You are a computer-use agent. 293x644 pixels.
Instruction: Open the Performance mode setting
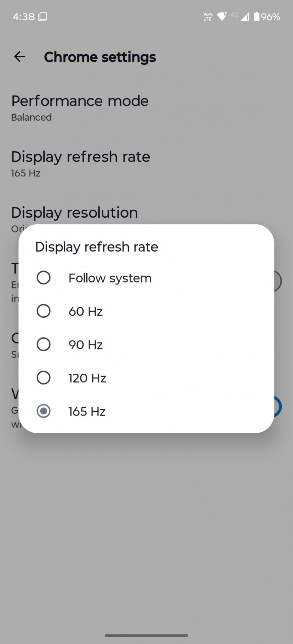[80, 107]
